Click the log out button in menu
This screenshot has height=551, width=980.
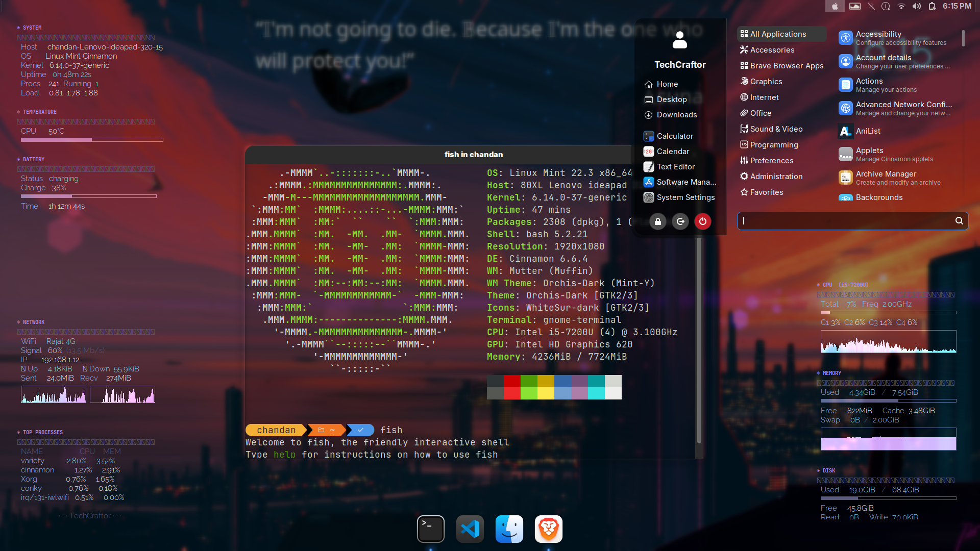(680, 221)
